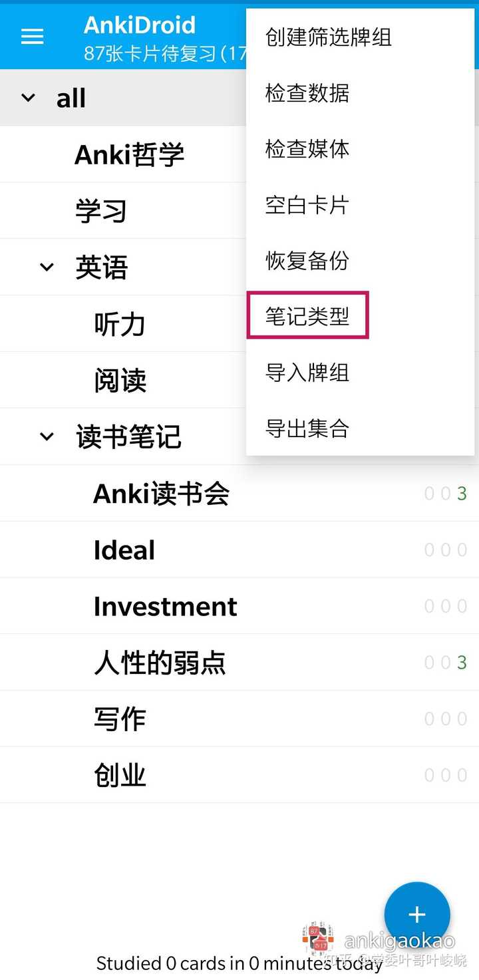
Task: Collapse the 读书笔记 deck group
Action: pos(47,437)
